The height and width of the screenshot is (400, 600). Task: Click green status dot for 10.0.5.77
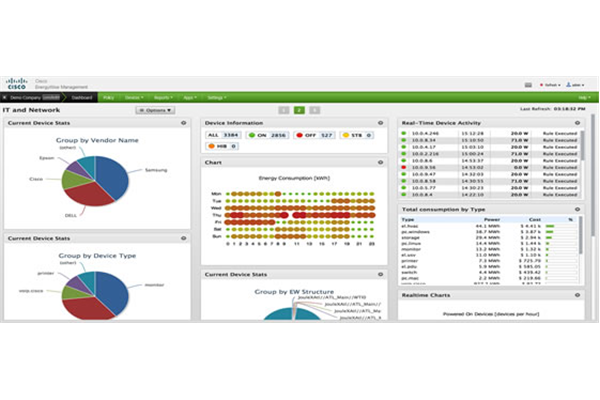pos(403,188)
